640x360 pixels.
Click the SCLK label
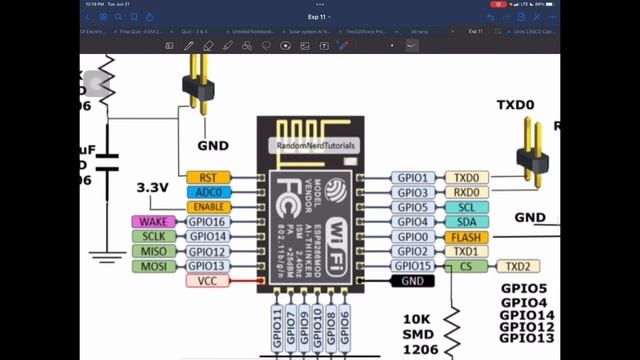point(153,236)
